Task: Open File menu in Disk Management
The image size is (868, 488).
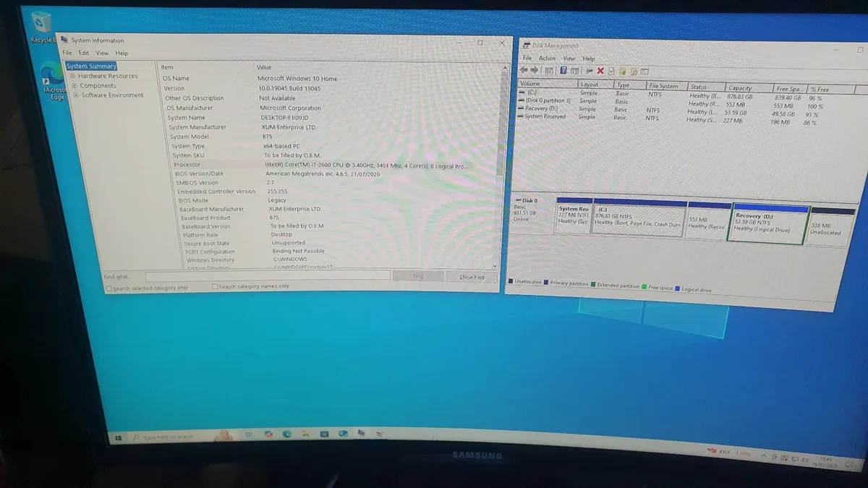Action: [527, 58]
